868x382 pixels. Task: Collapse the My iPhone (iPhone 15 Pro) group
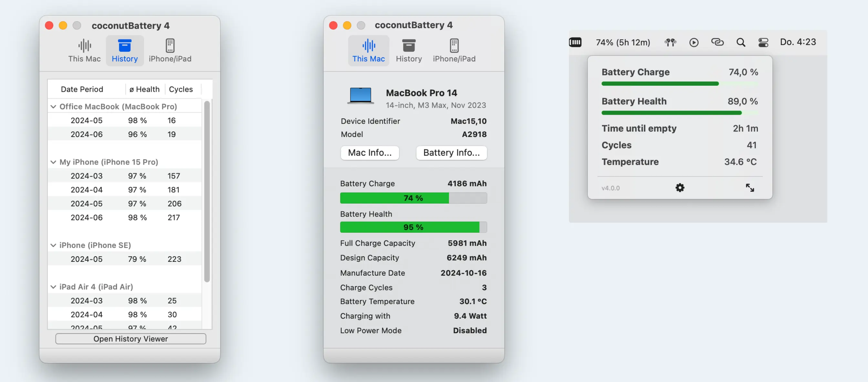click(53, 162)
